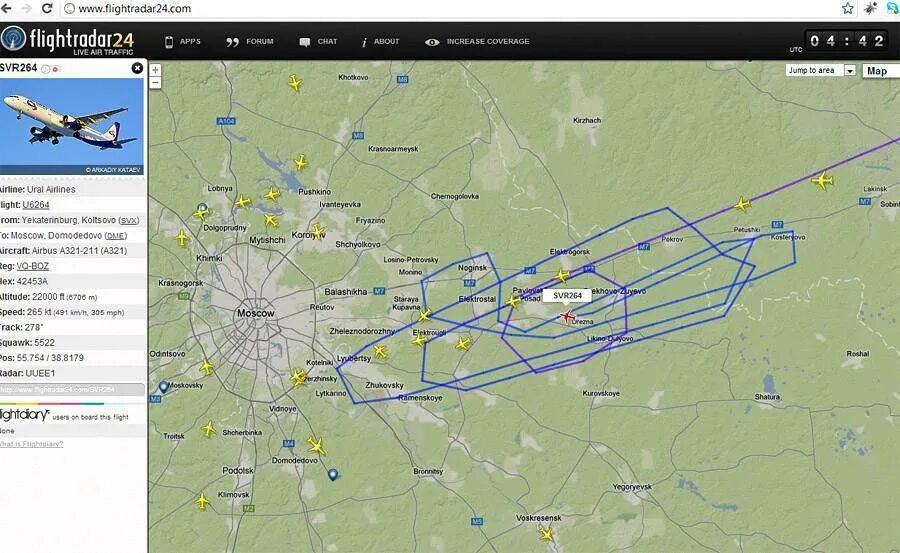Open the VQ-BOZ registration link
Viewport: 900px width, 553px height.
click(33, 266)
